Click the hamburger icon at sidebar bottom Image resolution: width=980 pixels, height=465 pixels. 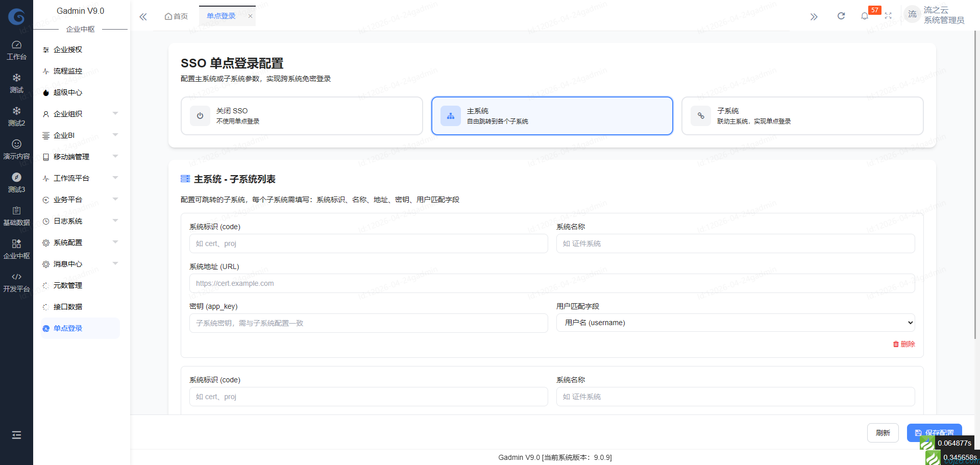[16, 435]
